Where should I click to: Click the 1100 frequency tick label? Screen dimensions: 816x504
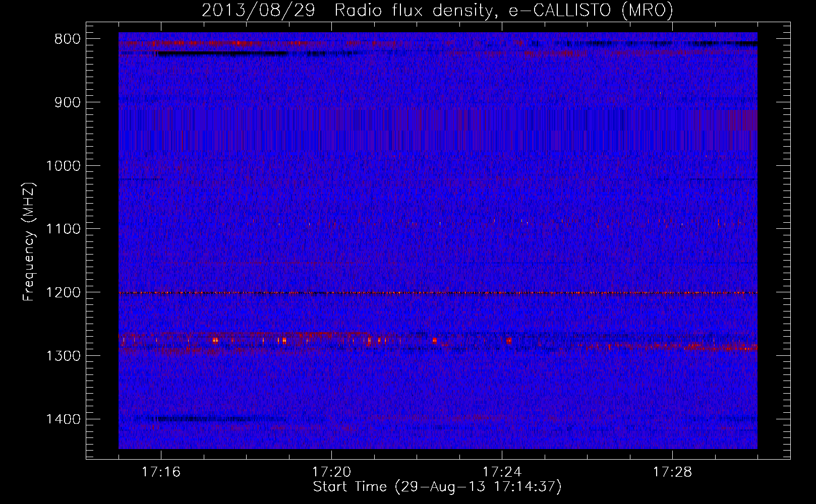(x=63, y=229)
